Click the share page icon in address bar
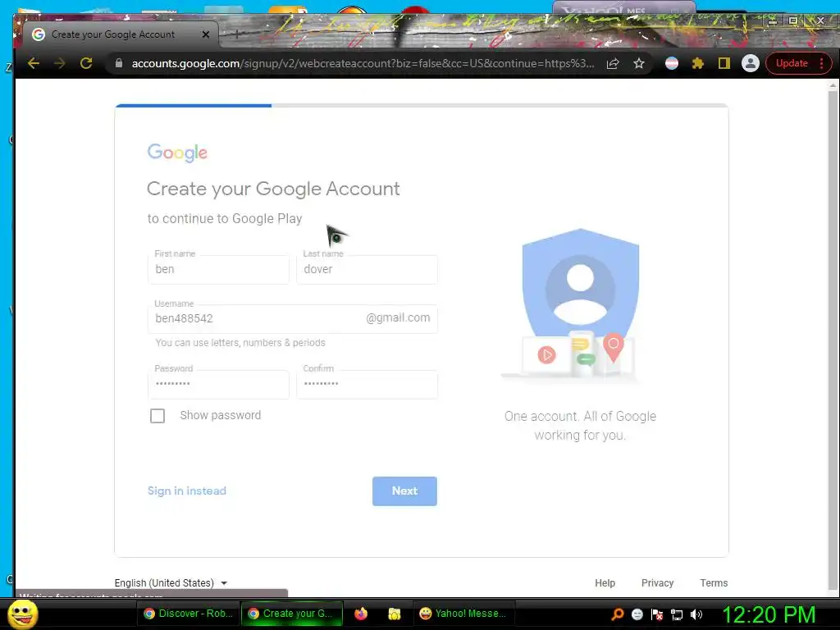840x630 pixels. (613, 64)
